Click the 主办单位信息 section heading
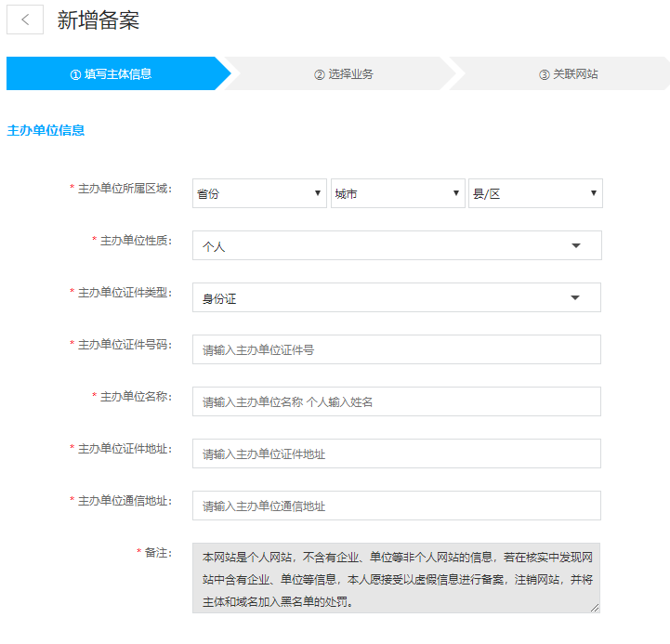The height and width of the screenshot is (644, 670). click(x=46, y=130)
